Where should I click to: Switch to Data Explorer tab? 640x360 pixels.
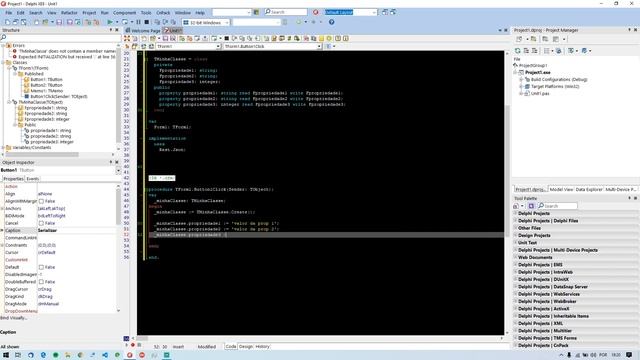[589, 190]
